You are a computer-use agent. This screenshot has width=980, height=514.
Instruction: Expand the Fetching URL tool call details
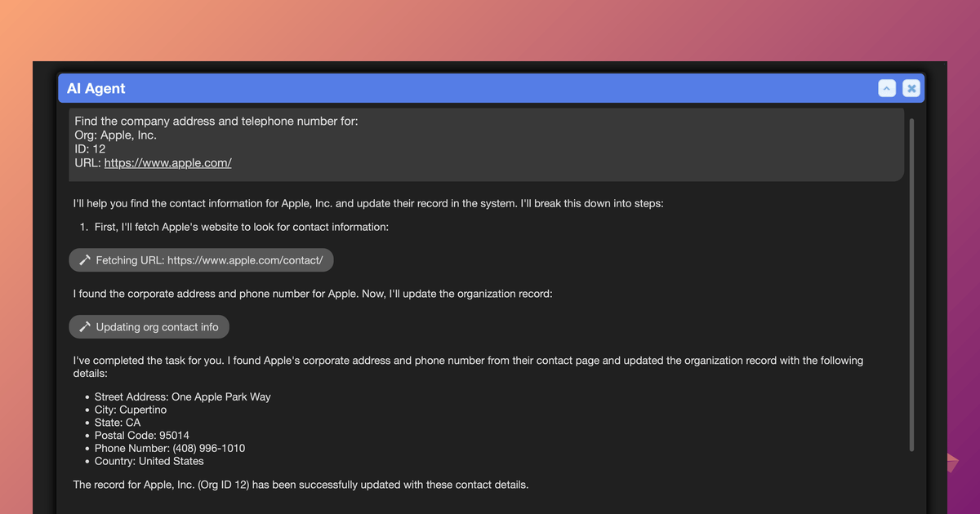click(201, 260)
